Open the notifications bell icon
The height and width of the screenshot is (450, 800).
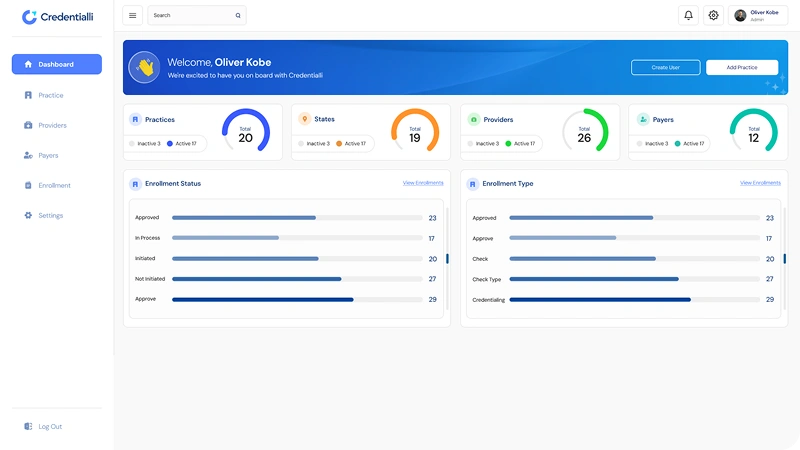pyautogui.click(x=688, y=15)
